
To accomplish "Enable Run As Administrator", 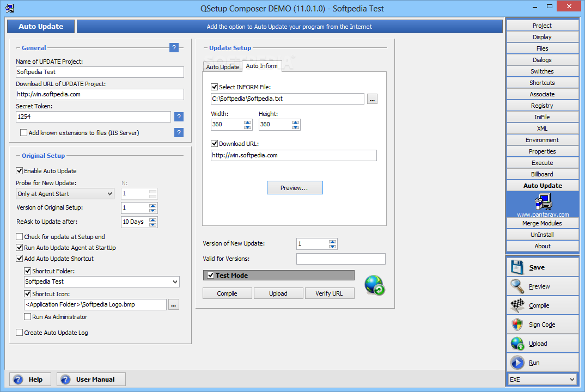I will click(28, 317).
